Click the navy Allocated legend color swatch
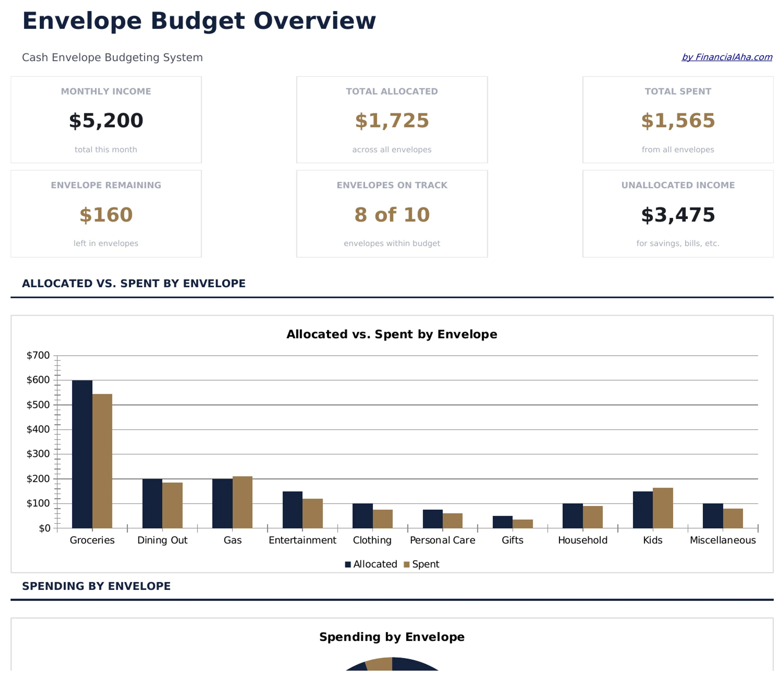Viewport: 784px width, 681px height. pyautogui.click(x=348, y=564)
